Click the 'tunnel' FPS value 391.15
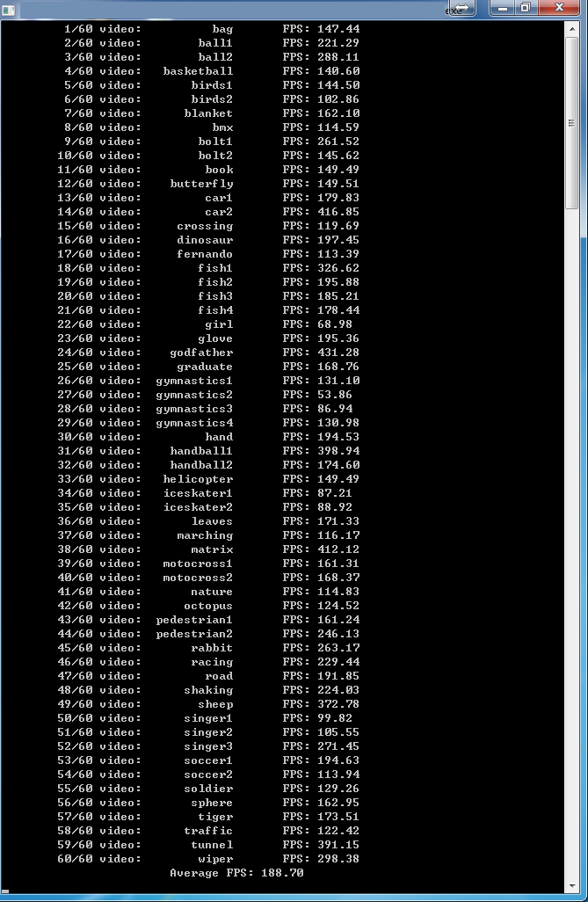The height and width of the screenshot is (902, 588). [338, 845]
